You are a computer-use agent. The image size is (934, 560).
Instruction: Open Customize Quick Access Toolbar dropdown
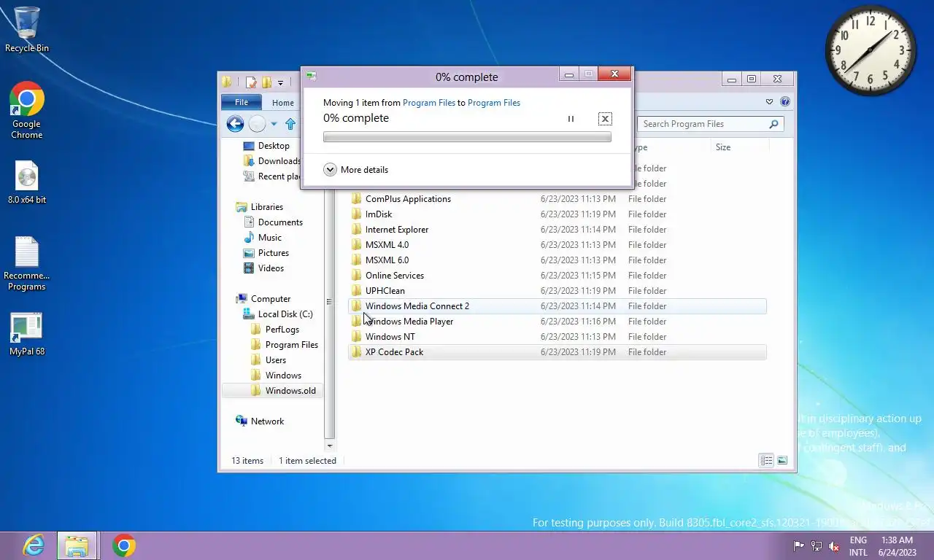280,83
